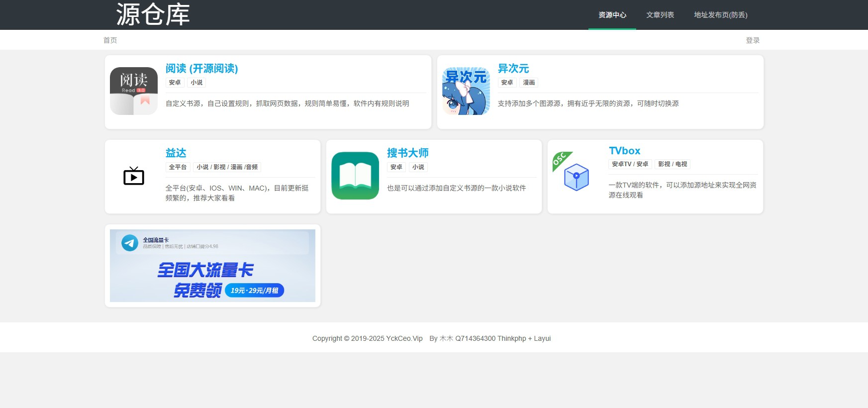Switch to the 文章列表 tab
Image resolution: width=868 pixels, height=408 pixels.
pyautogui.click(x=660, y=15)
